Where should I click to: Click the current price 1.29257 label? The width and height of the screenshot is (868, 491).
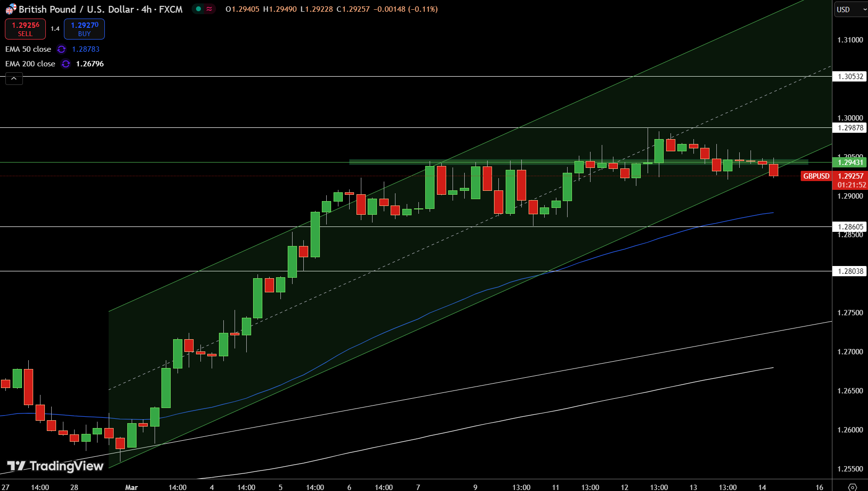(850, 176)
